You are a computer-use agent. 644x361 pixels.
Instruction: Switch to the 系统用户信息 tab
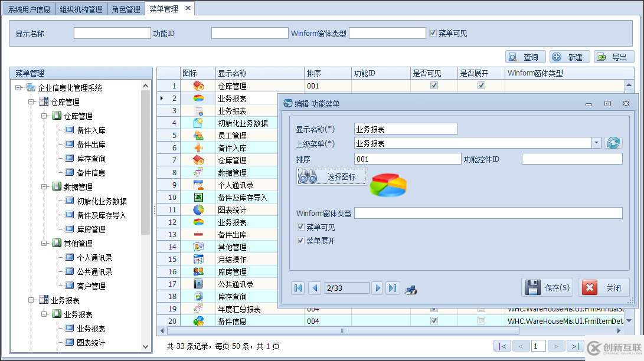[x=29, y=9]
